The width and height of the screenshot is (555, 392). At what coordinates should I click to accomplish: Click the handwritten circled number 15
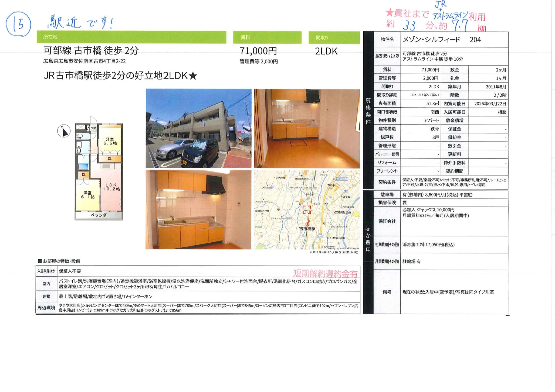(19, 24)
